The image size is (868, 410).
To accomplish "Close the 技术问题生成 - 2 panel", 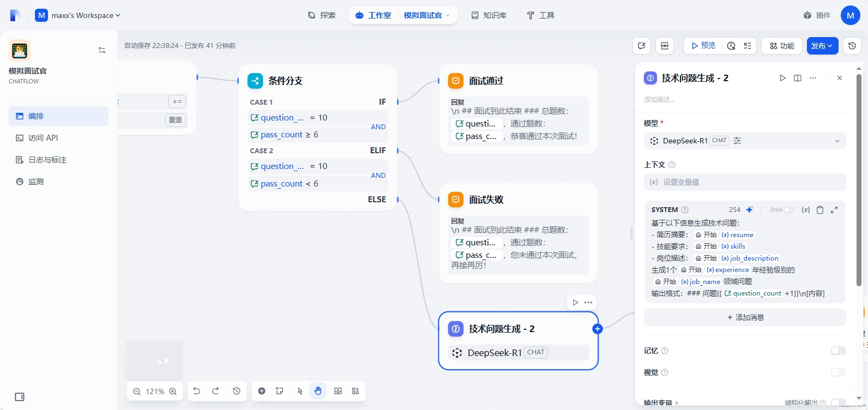I will [840, 78].
